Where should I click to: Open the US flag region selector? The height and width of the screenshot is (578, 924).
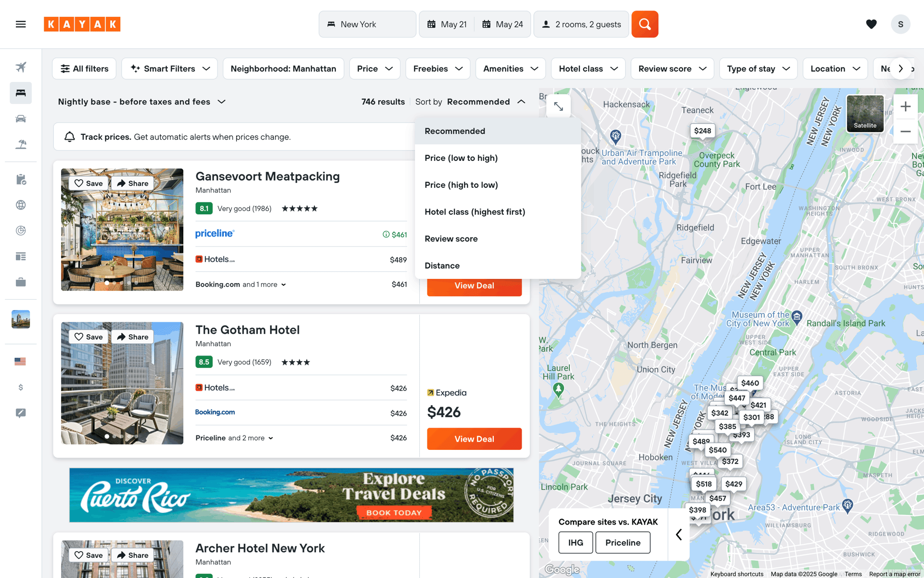[x=21, y=361]
